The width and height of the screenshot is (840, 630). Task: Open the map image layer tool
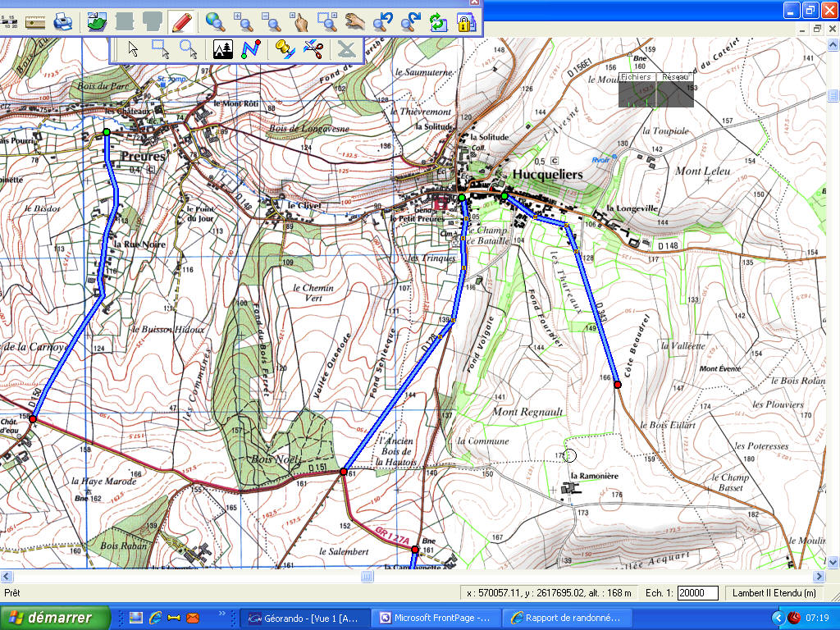(97, 22)
